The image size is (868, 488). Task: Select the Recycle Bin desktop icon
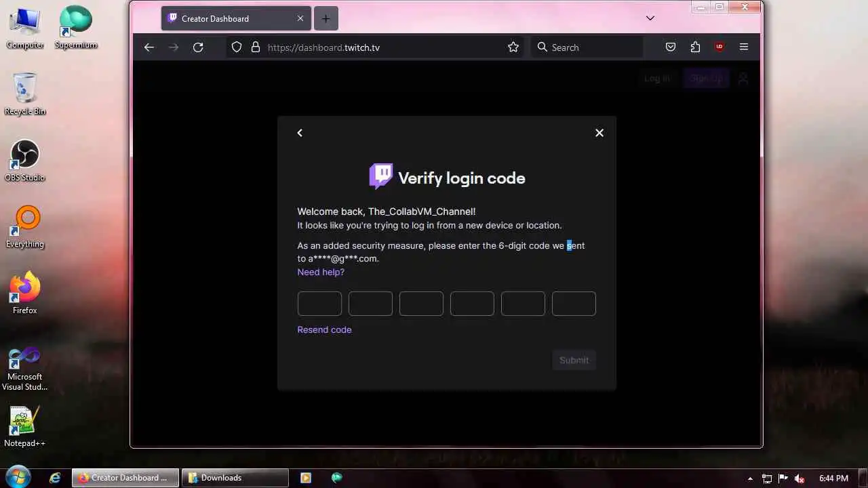(x=25, y=94)
